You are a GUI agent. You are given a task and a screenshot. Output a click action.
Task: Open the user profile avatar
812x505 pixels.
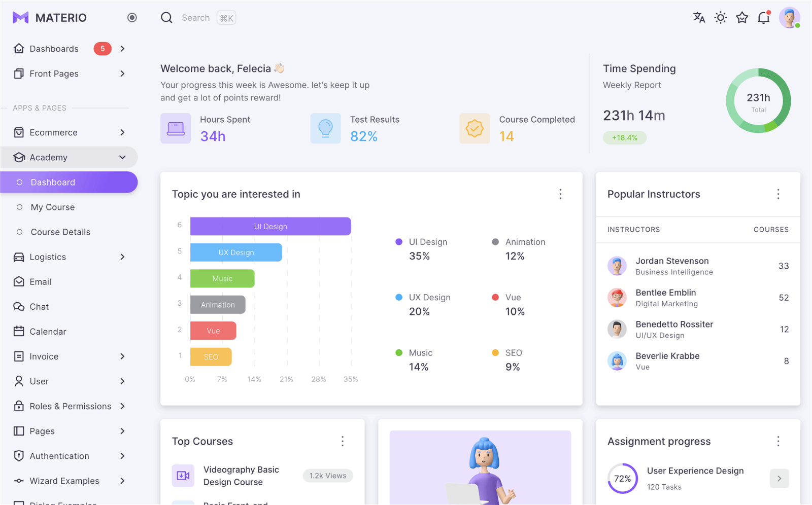[x=790, y=18]
